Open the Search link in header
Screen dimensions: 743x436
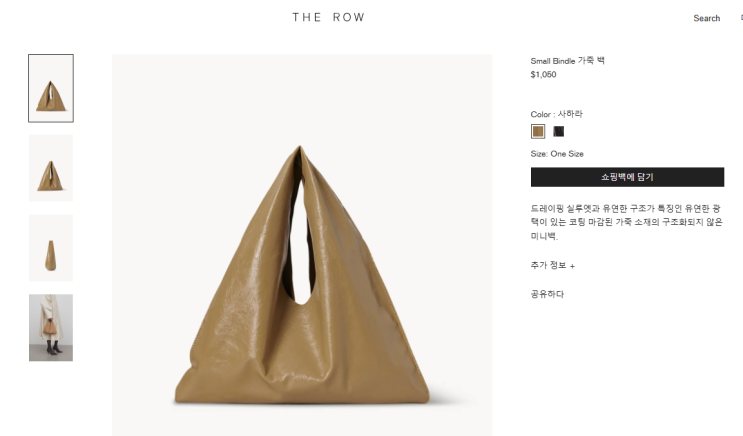click(707, 18)
